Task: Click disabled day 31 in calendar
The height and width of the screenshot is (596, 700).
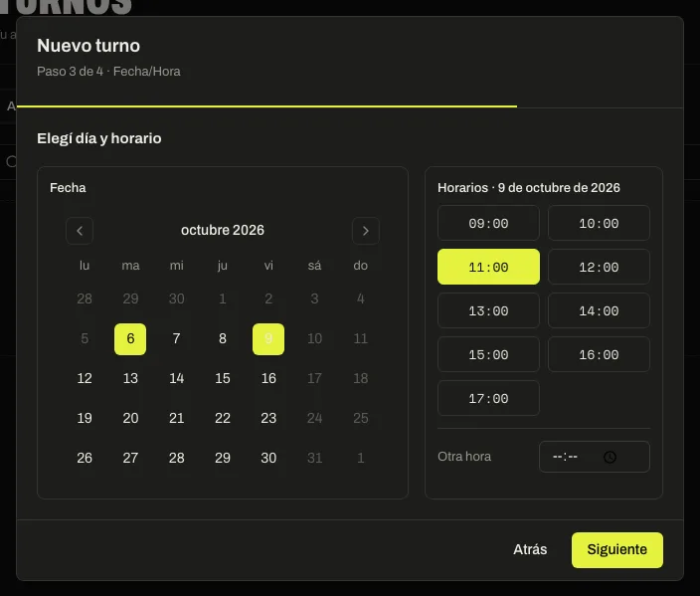Action: point(314,458)
